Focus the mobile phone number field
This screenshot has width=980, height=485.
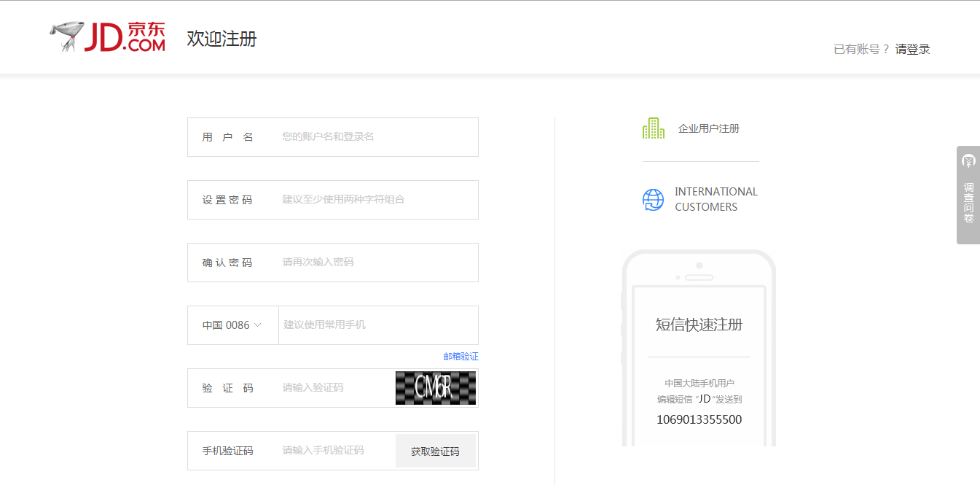pyautogui.click(x=379, y=325)
